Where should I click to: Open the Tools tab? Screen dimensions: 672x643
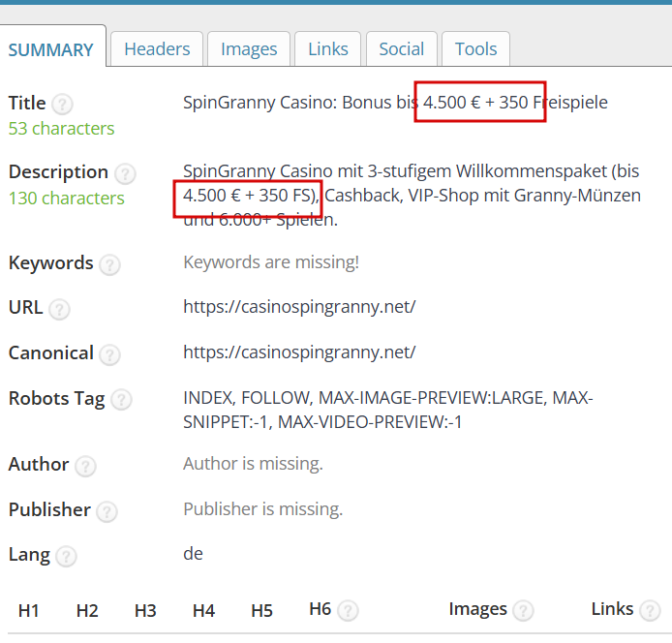point(475,48)
